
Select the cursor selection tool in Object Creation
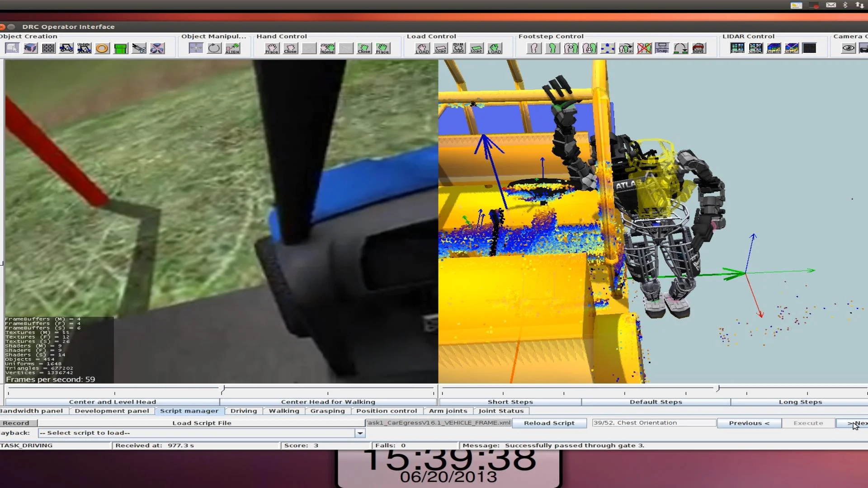coord(12,48)
